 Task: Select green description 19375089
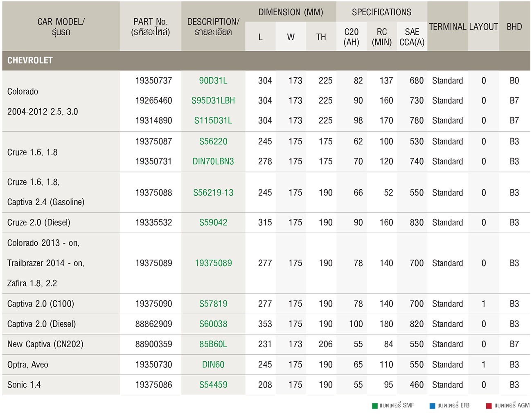[x=213, y=263]
